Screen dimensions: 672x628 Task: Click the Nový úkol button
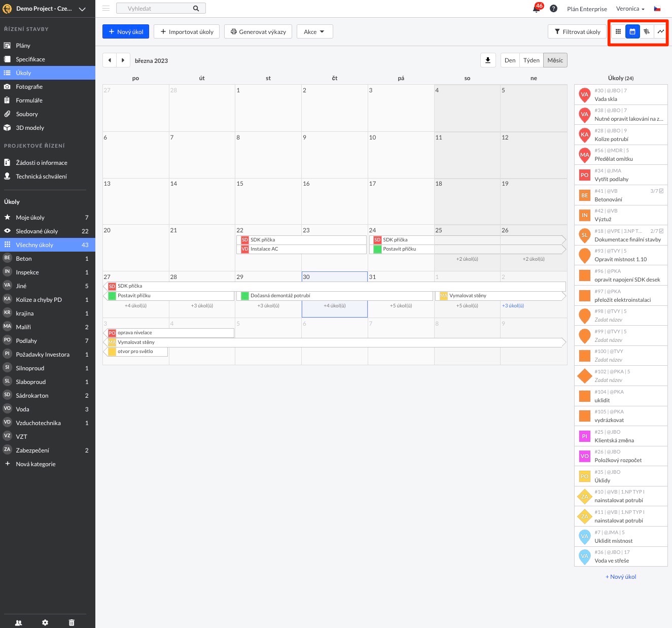coord(126,31)
